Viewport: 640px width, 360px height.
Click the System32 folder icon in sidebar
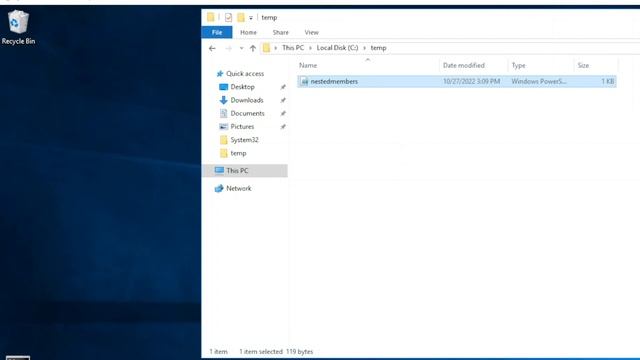tap(223, 140)
